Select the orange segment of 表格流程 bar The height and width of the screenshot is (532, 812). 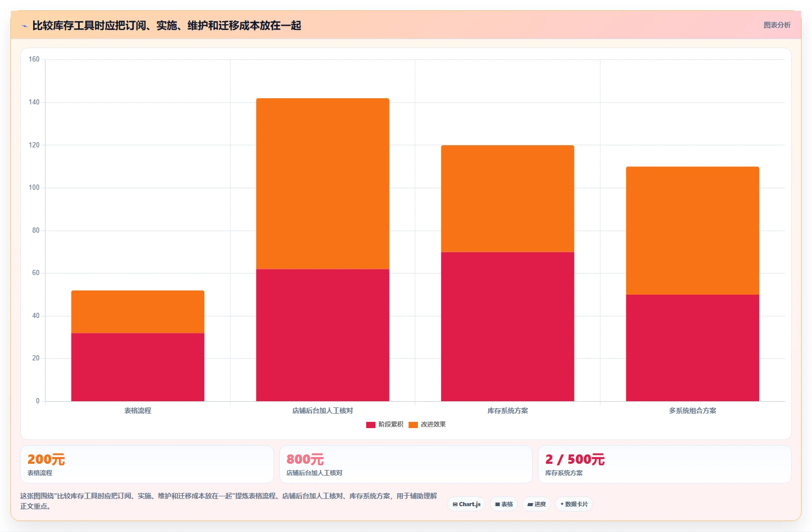coord(138,312)
